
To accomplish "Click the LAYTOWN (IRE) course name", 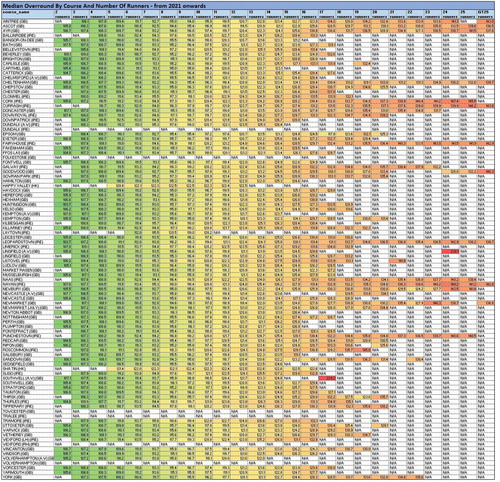I will click(x=16, y=232).
